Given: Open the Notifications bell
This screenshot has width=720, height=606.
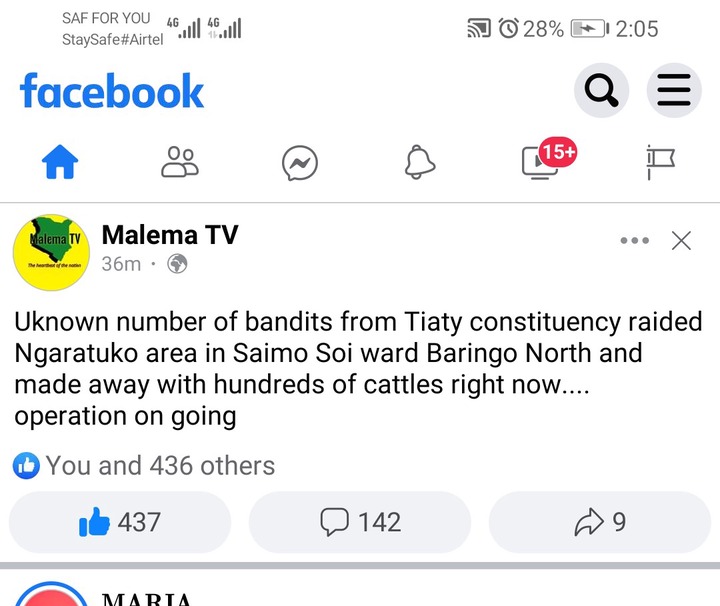Looking at the screenshot, I should (x=420, y=162).
